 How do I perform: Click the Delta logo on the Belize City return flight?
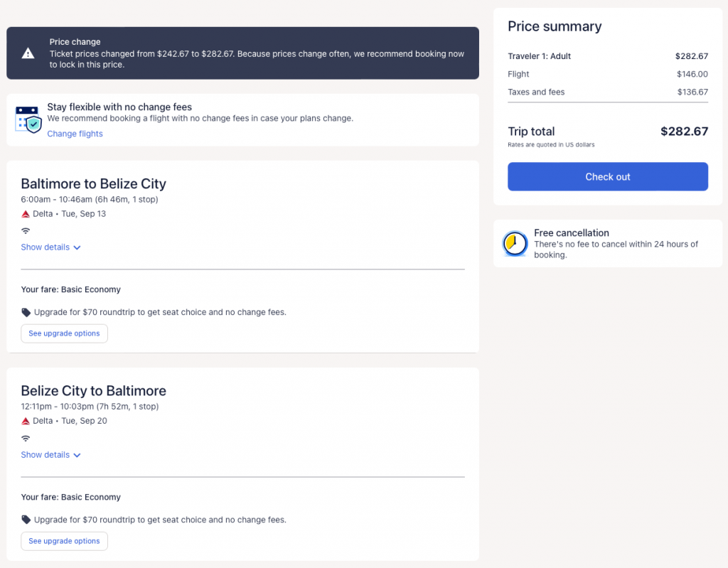click(26, 421)
